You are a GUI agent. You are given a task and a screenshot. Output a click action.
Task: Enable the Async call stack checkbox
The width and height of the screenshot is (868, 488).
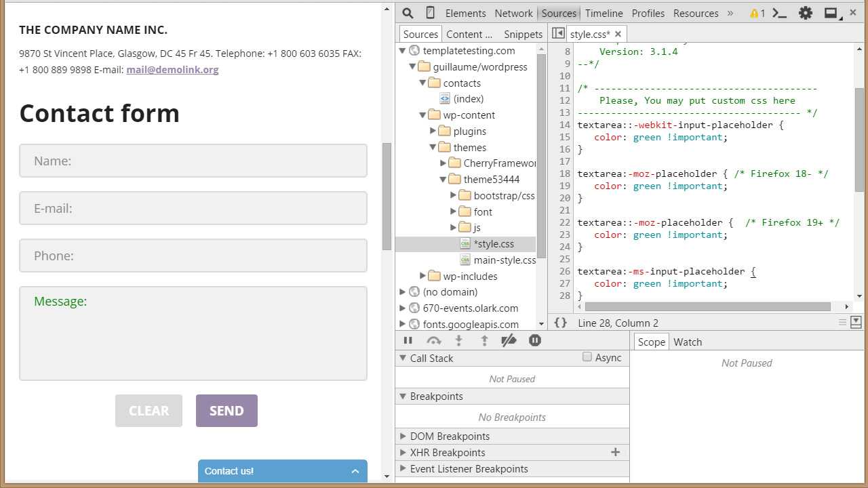[x=587, y=357]
